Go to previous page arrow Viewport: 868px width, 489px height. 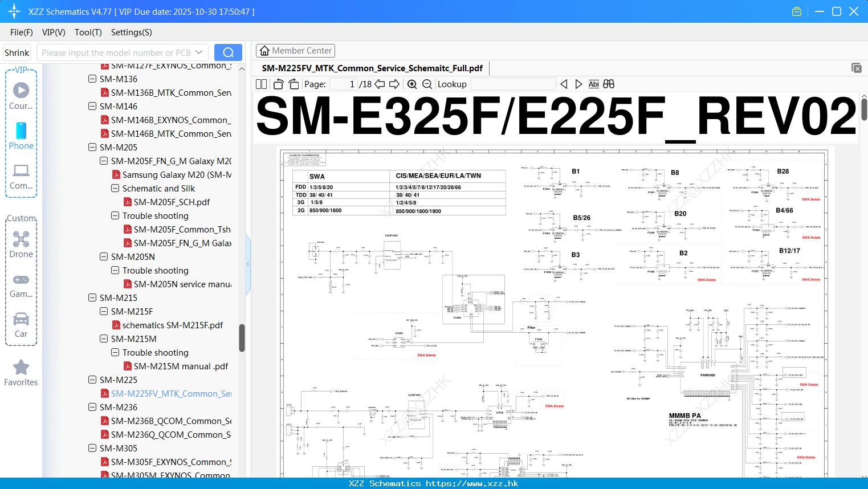coord(380,84)
